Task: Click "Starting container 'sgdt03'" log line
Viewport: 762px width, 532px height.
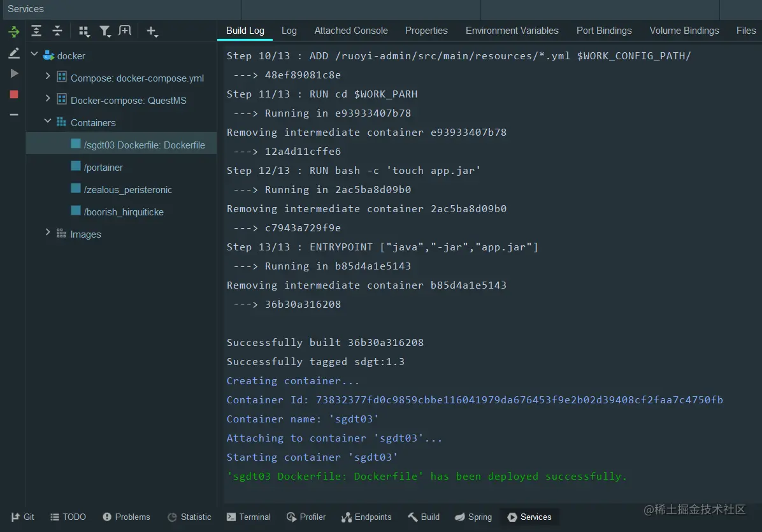Action: (312, 457)
